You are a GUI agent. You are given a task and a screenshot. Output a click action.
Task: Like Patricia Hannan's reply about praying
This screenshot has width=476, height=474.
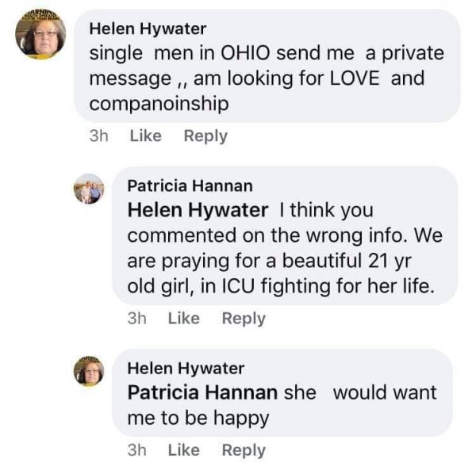[184, 318]
